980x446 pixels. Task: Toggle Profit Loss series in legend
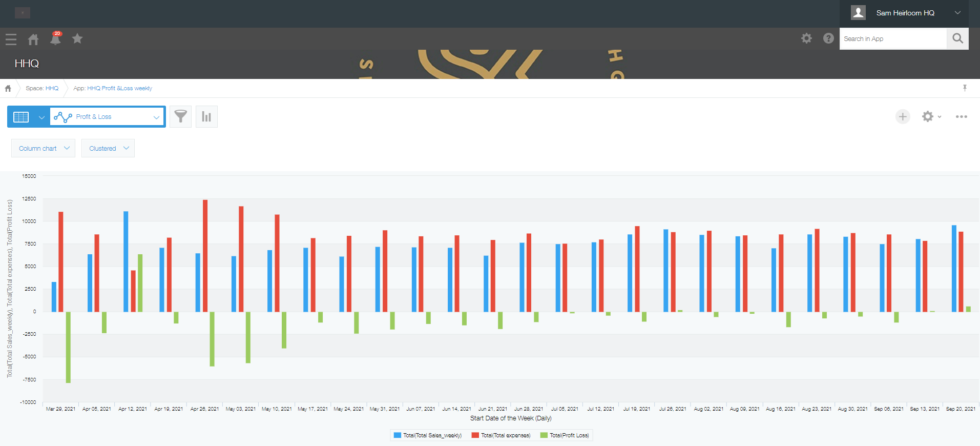[x=565, y=435]
